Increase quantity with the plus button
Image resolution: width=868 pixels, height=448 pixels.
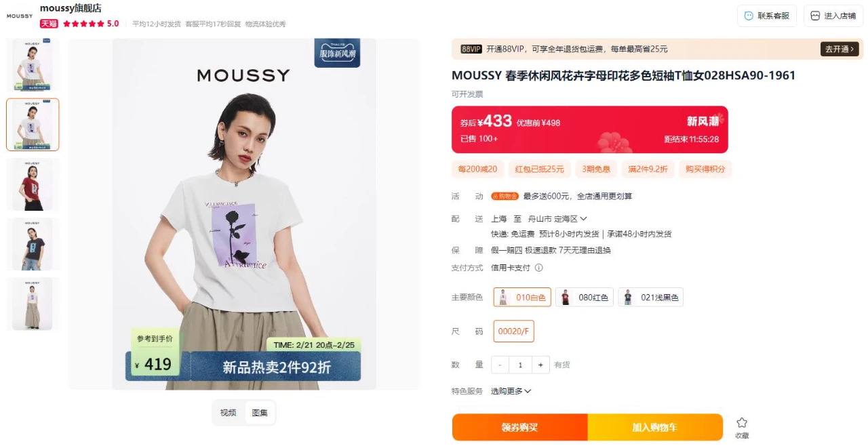click(540, 365)
